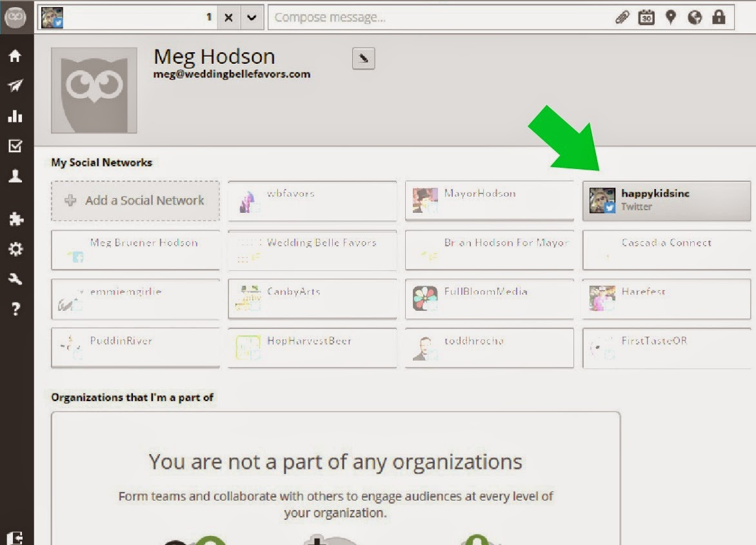
Task: Select the PuddinRiver network card
Action: coord(135,348)
